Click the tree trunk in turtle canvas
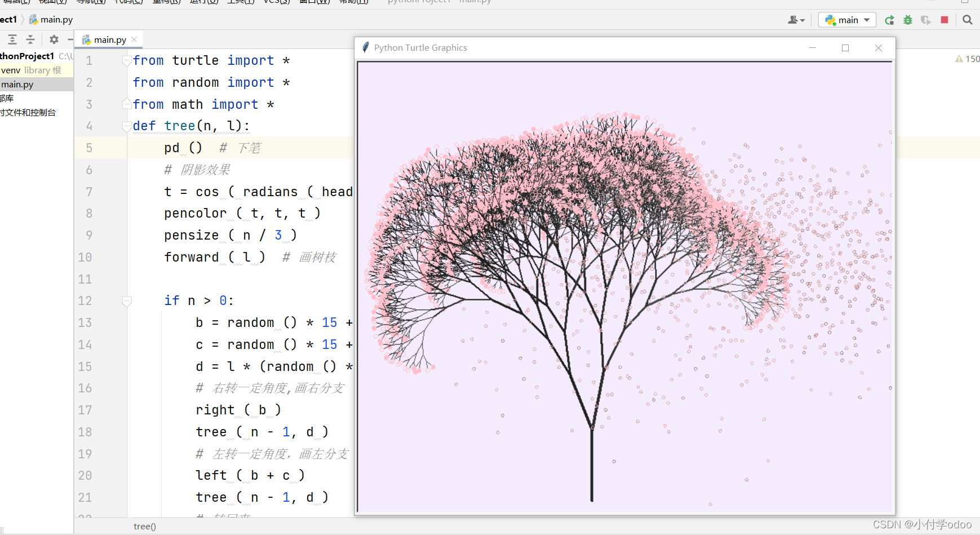 592,465
